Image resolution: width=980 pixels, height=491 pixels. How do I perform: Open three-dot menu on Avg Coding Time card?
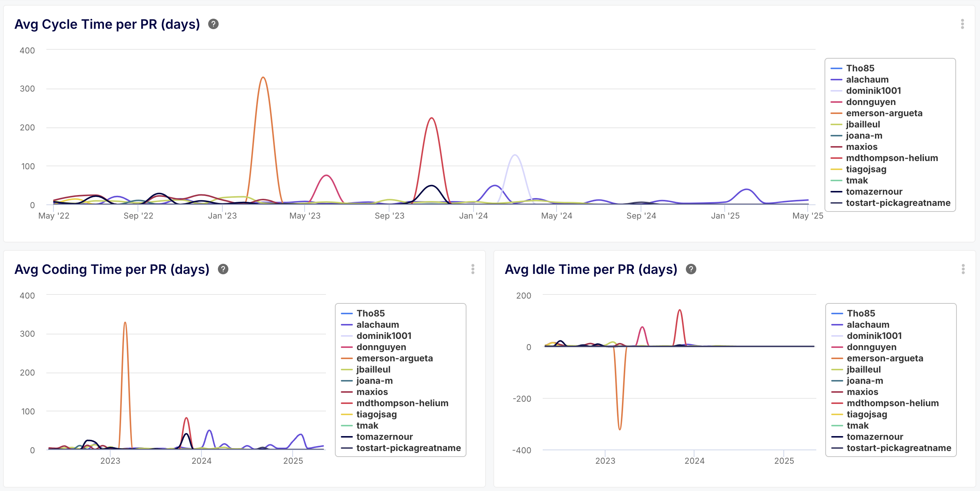(x=472, y=269)
